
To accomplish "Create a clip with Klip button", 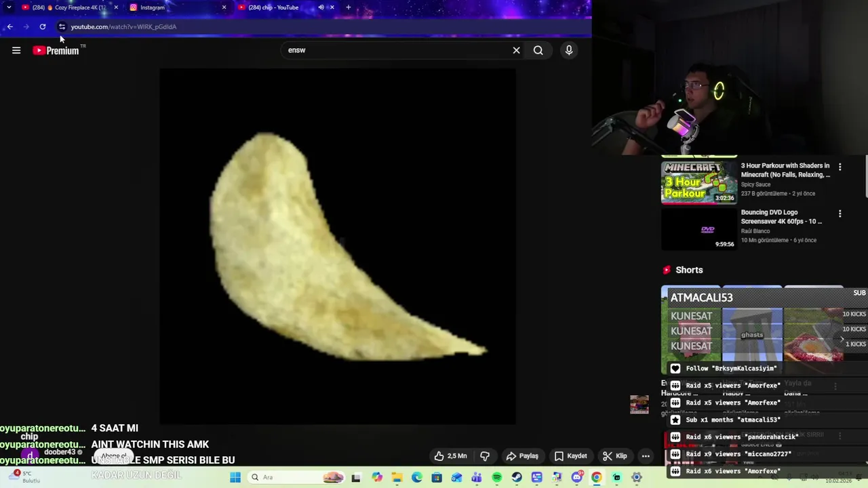I will click(x=615, y=456).
